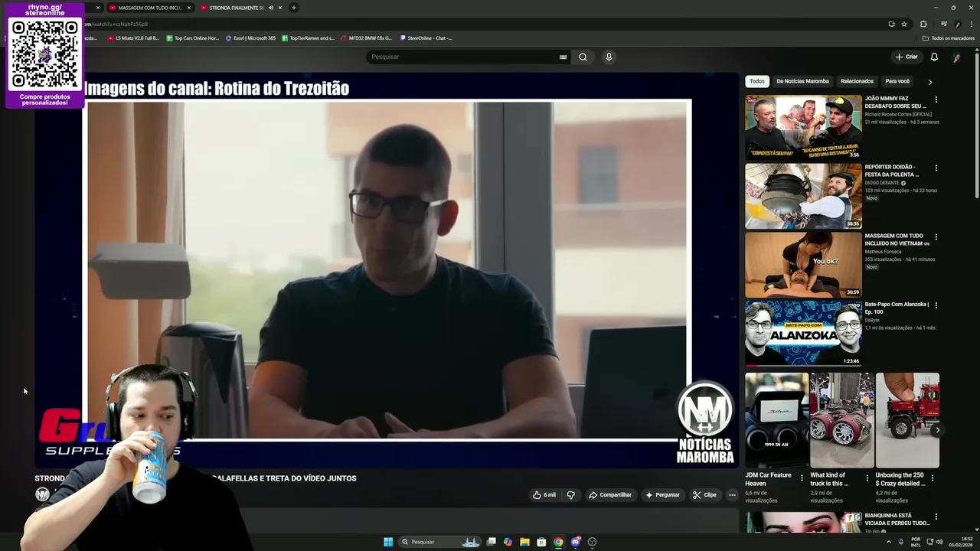Open options menu for MASSAGEM COM TUDO video
This screenshot has width=980, height=551.
pos(936,236)
